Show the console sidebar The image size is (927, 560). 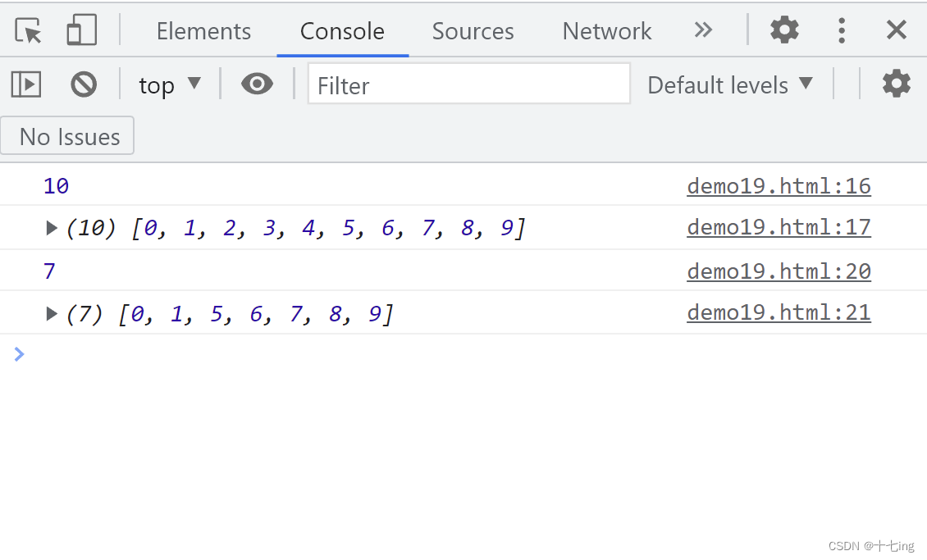tap(26, 84)
